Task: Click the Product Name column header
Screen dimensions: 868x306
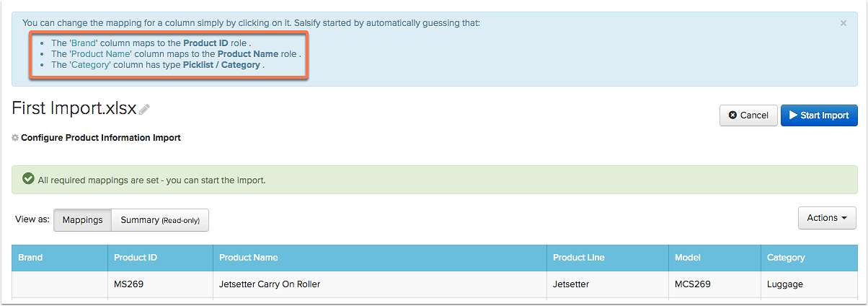Action: pos(380,258)
